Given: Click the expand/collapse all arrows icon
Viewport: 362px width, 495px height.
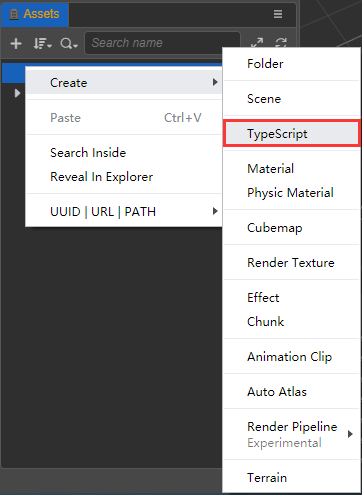Looking at the screenshot, I should pos(257,42).
